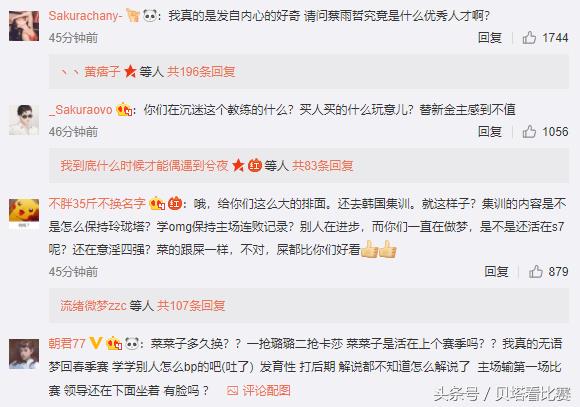Click crown membership badge next to _Sakuraovo
Screen dimensions: 580x407
[124, 110]
